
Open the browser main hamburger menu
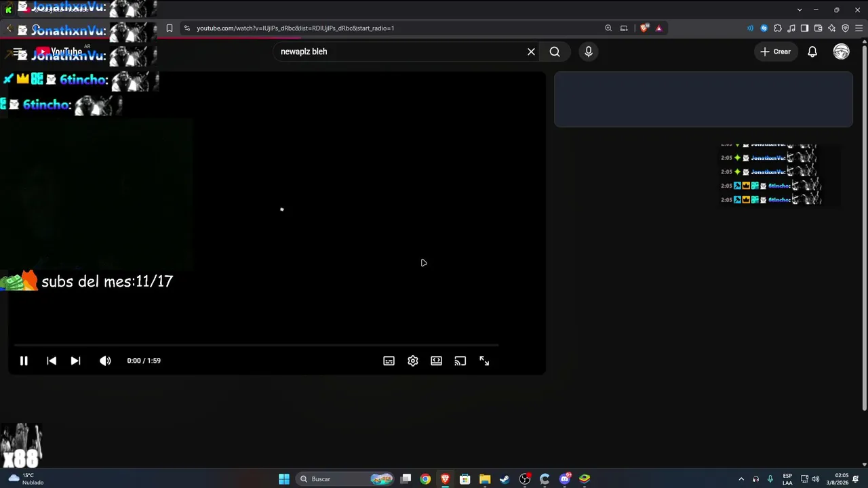tap(859, 28)
